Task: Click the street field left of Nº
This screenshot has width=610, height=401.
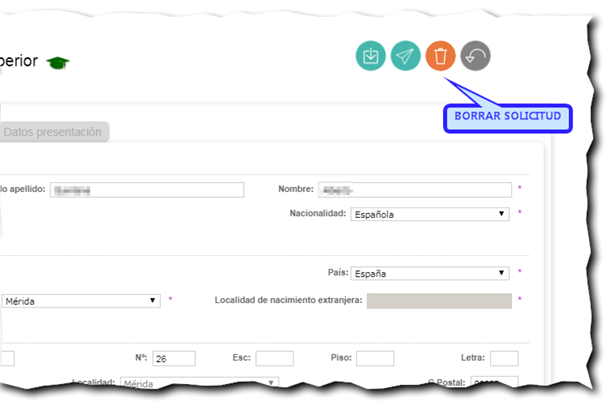Action: [7, 358]
